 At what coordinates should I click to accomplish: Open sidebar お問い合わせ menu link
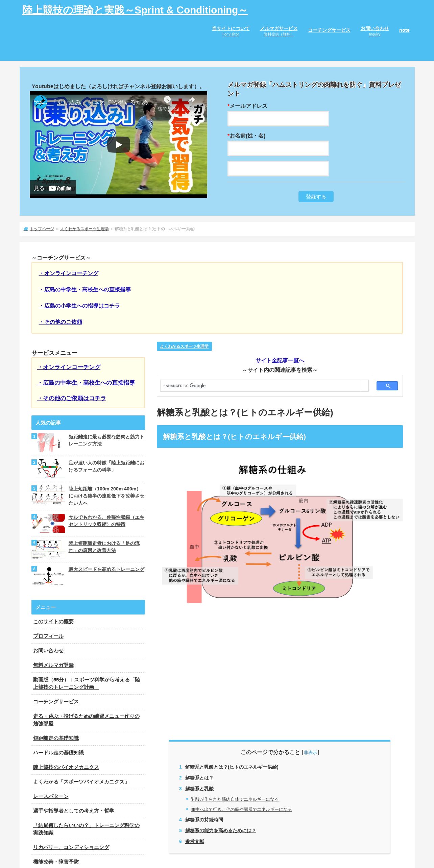[x=48, y=651]
